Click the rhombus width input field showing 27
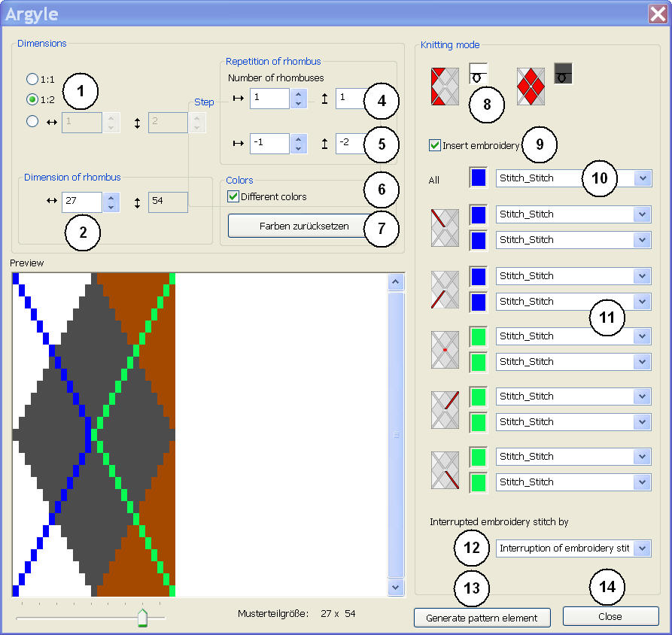The image size is (672, 635). pyautogui.click(x=81, y=202)
